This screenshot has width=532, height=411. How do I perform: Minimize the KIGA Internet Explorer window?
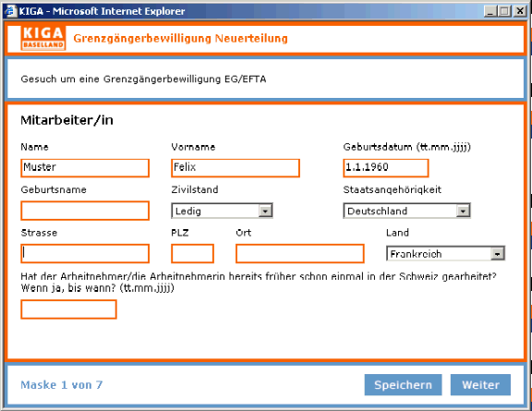[x=490, y=11]
